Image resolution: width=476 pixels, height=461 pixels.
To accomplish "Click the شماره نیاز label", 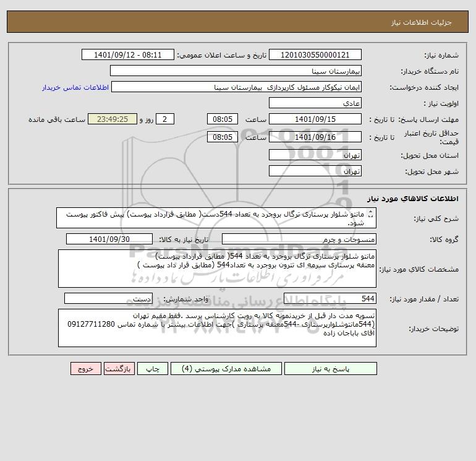I will click(x=441, y=55).
